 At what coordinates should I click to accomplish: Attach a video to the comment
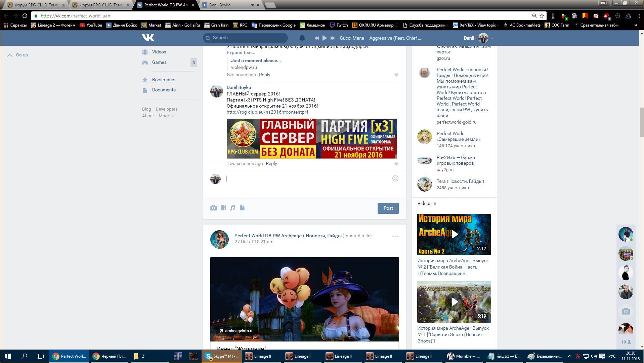pyautogui.click(x=223, y=208)
